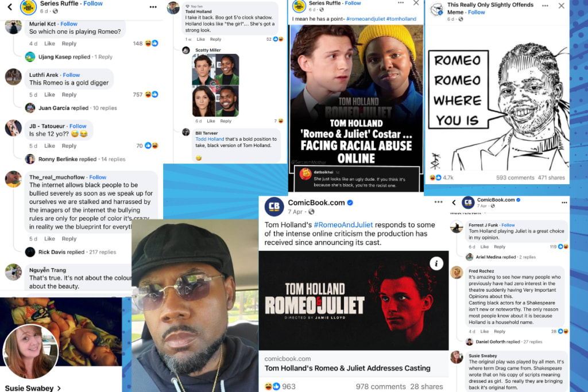The width and height of the screenshot is (588, 392).
Task: Open 978 comments on ComicBook post
Action: pyautogui.click(x=381, y=386)
